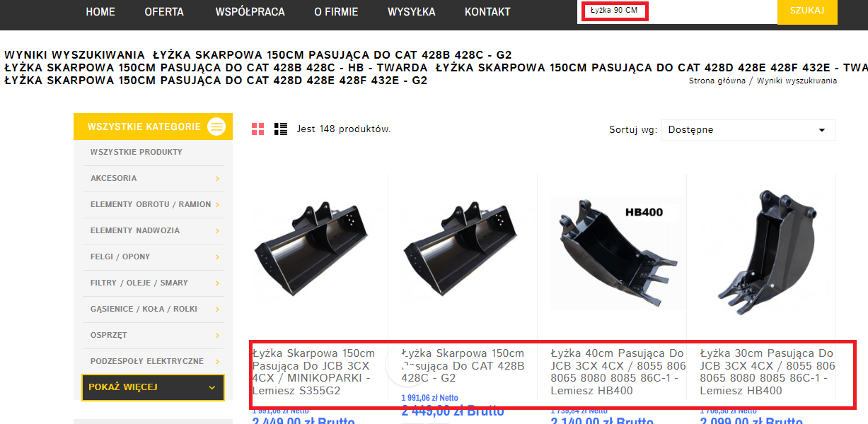Click the SZUKAJ search button
The height and width of the screenshot is (424, 868).
pyautogui.click(x=807, y=11)
